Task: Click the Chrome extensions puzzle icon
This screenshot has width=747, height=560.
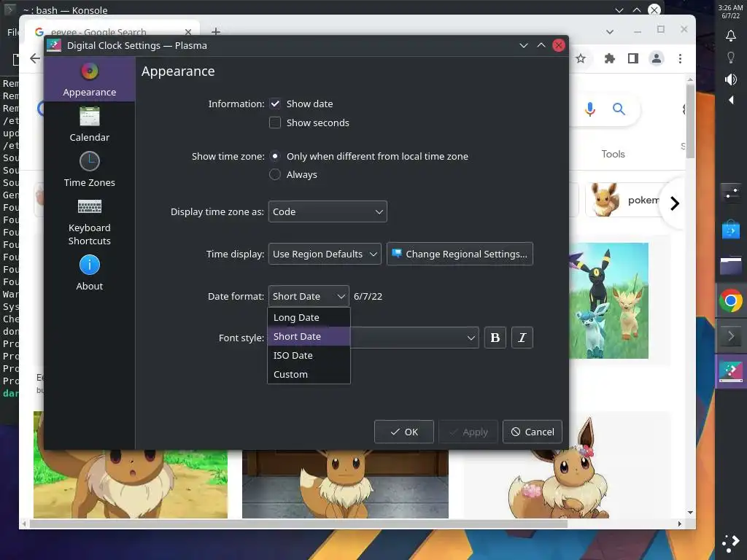Action: click(x=609, y=58)
